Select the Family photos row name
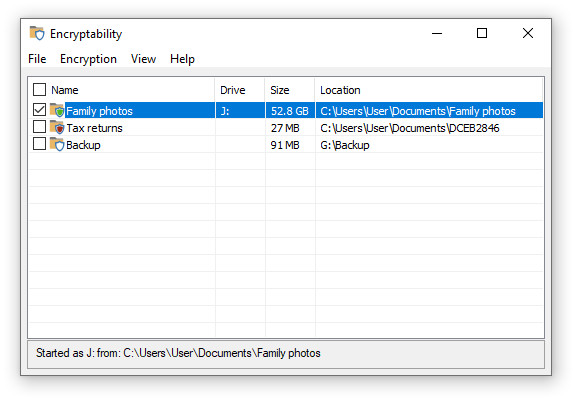 [99, 111]
